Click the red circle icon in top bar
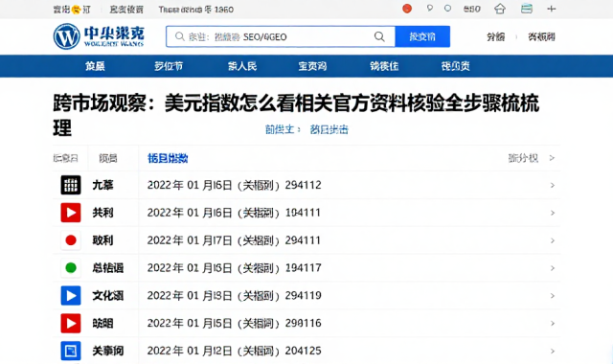Image resolution: width=613 pixels, height=364 pixels. click(407, 9)
